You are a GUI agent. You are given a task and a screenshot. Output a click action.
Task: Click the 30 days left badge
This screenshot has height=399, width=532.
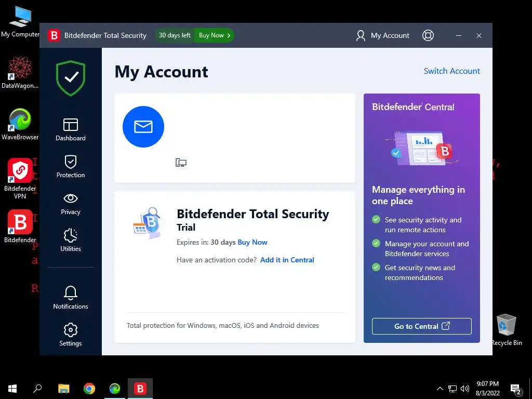175,35
